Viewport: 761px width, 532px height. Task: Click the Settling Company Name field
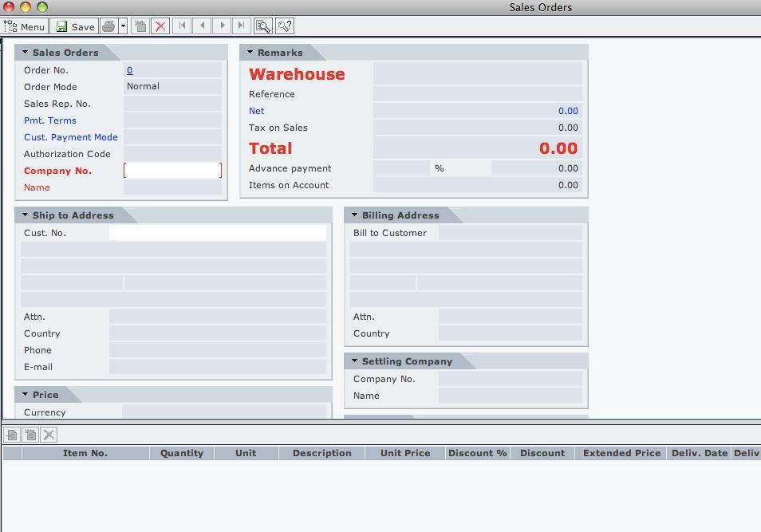[x=510, y=396]
